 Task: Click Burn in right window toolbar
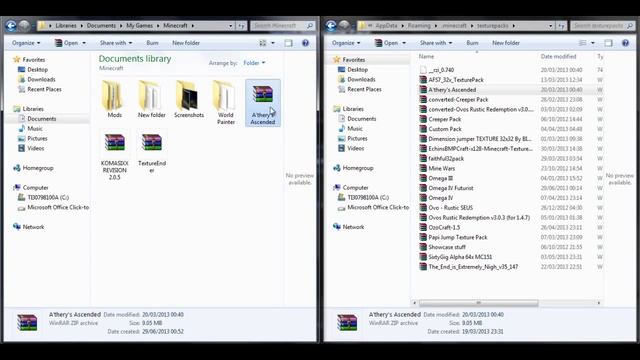pos(472,43)
